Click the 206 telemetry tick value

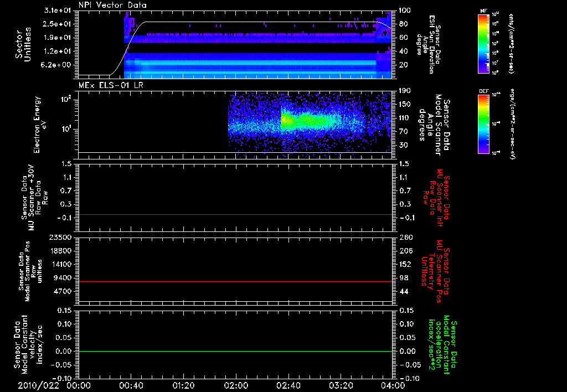tap(405, 251)
